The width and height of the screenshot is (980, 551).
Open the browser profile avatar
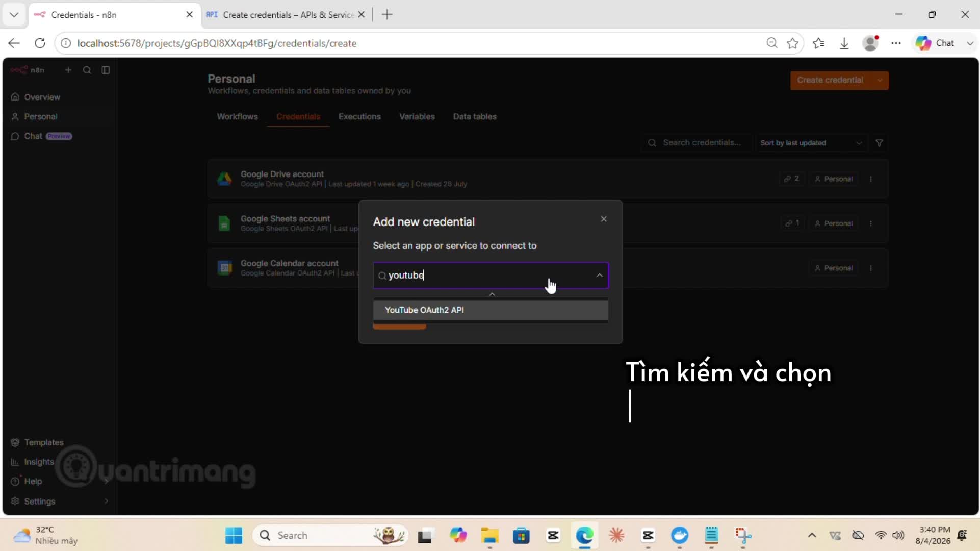coord(870,43)
